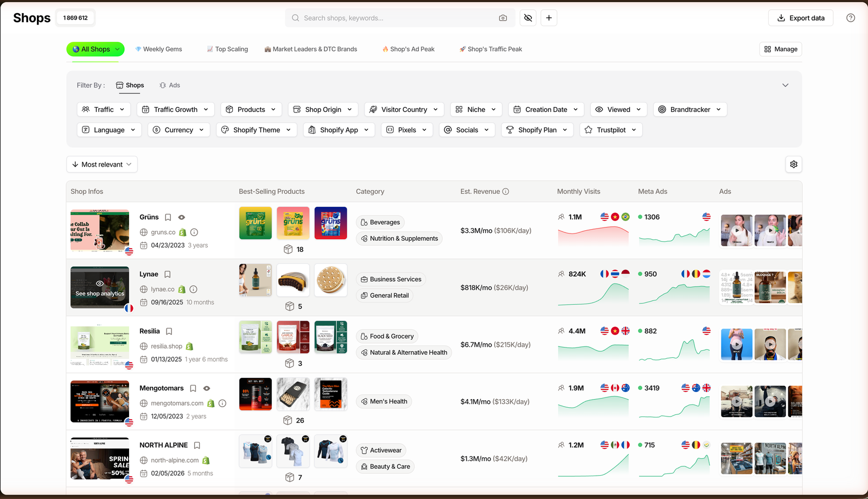Click the Shopify icon beside north-alpine.com
The width and height of the screenshot is (868, 499).
point(206,460)
